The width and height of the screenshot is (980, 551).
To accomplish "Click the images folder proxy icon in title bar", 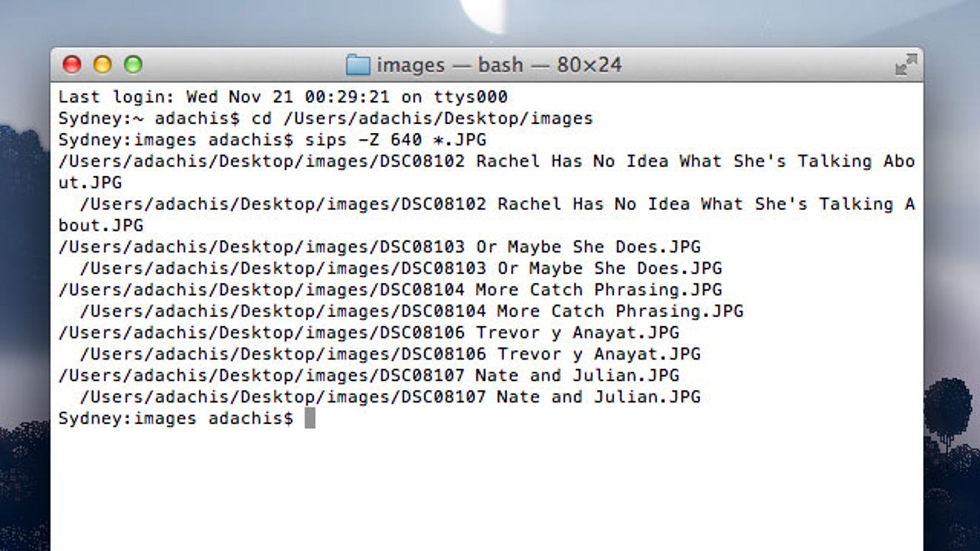I will pos(358,65).
